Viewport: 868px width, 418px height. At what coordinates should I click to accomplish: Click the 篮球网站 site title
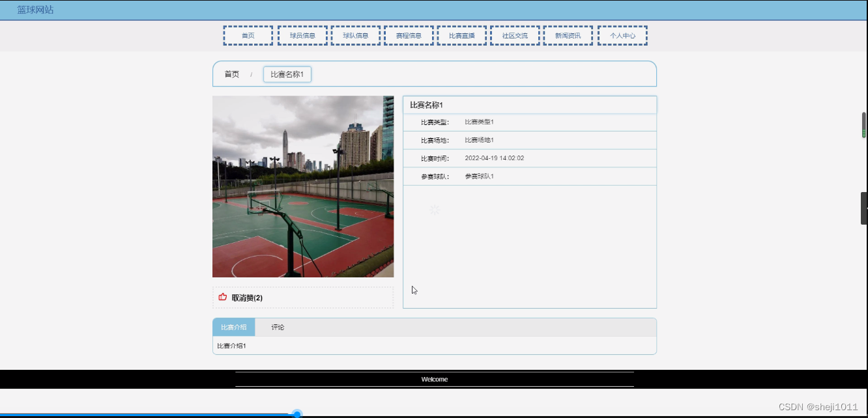[x=35, y=9]
